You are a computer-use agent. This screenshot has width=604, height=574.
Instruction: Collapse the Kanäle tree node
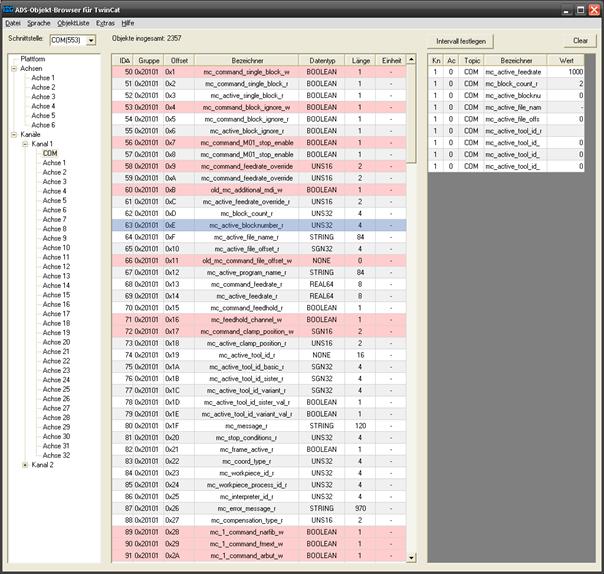click(x=14, y=134)
